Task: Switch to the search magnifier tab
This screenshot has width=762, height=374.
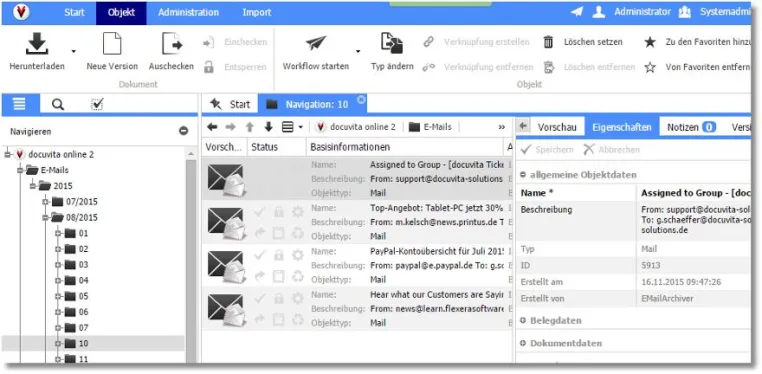Action: [x=58, y=104]
